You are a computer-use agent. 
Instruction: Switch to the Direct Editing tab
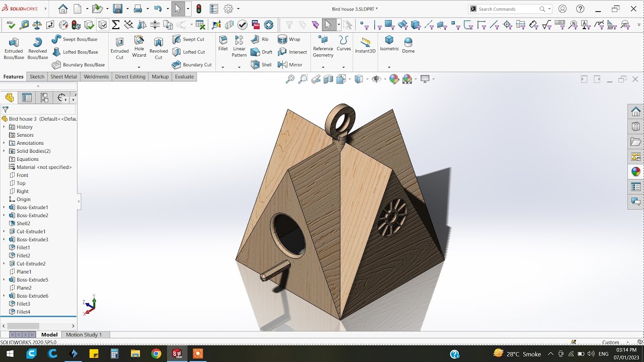tap(130, 77)
